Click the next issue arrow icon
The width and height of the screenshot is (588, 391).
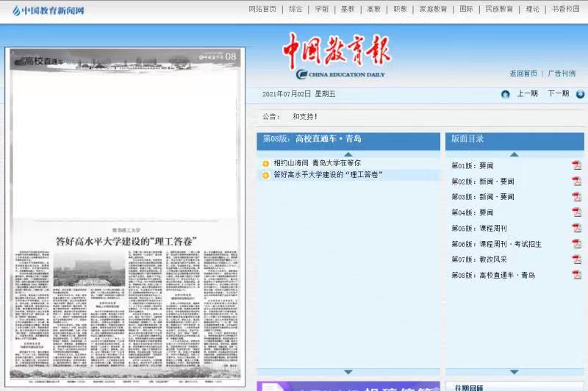pos(580,94)
